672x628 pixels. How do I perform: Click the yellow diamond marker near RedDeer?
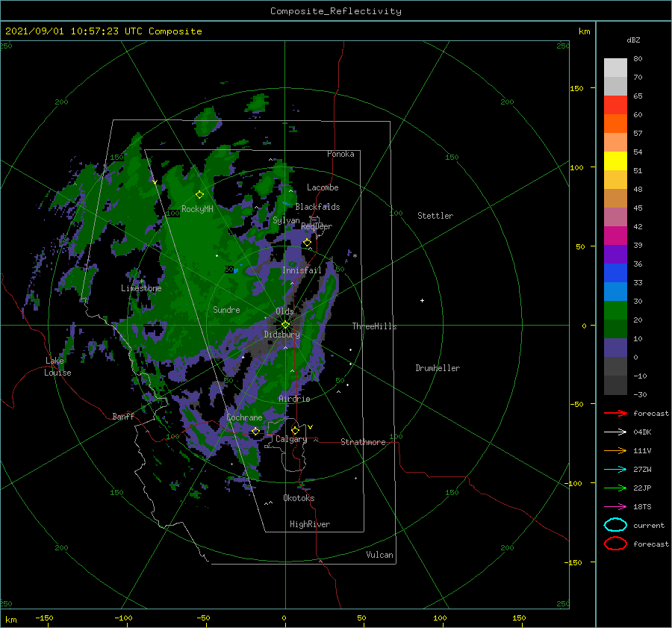[x=308, y=243]
